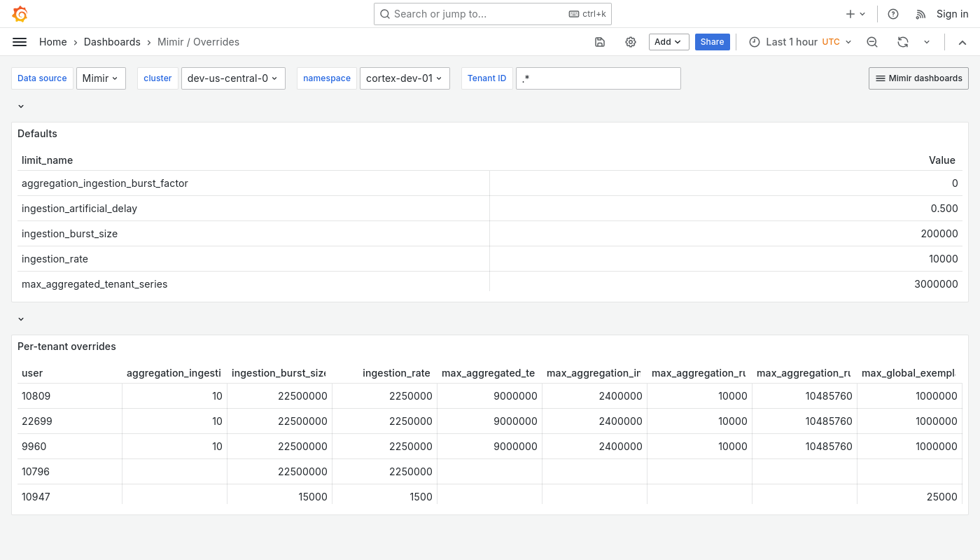Screen dimensions: 980x560
Task: Click the Share button
Action: click(712, 42)
